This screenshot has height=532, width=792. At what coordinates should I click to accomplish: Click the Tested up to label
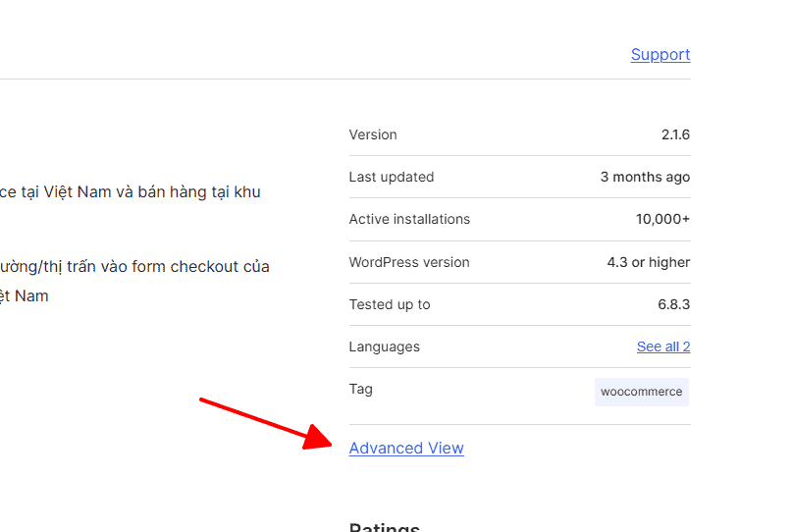click(x=390, y=305)
